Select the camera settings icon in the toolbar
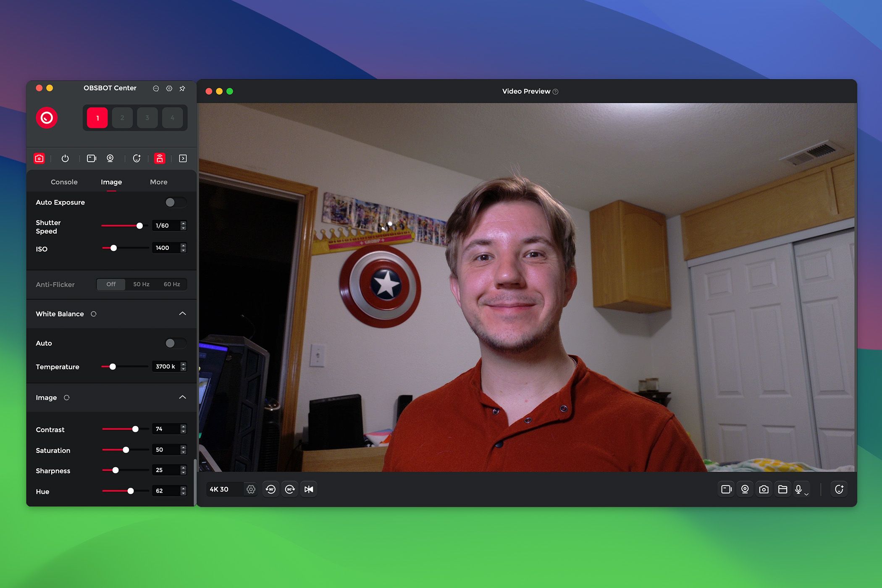This screenshot has height=588, width=882. tap(39, 158)
